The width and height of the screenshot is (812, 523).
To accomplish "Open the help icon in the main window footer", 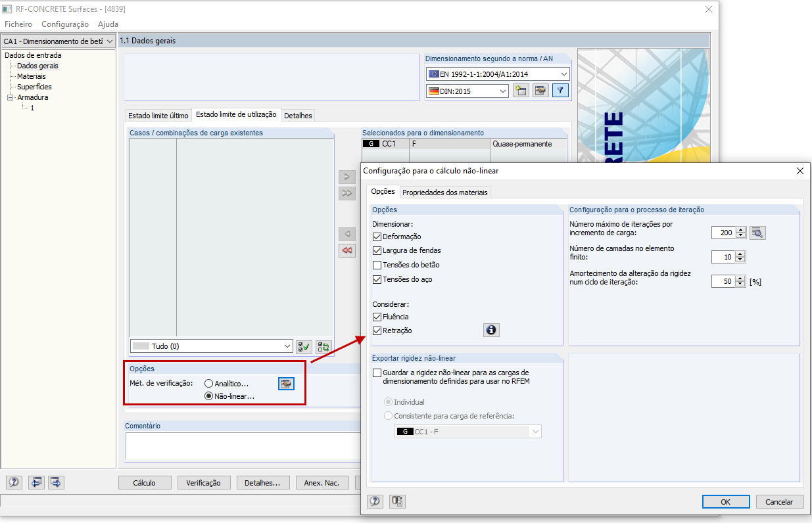I will click(14, 482).
